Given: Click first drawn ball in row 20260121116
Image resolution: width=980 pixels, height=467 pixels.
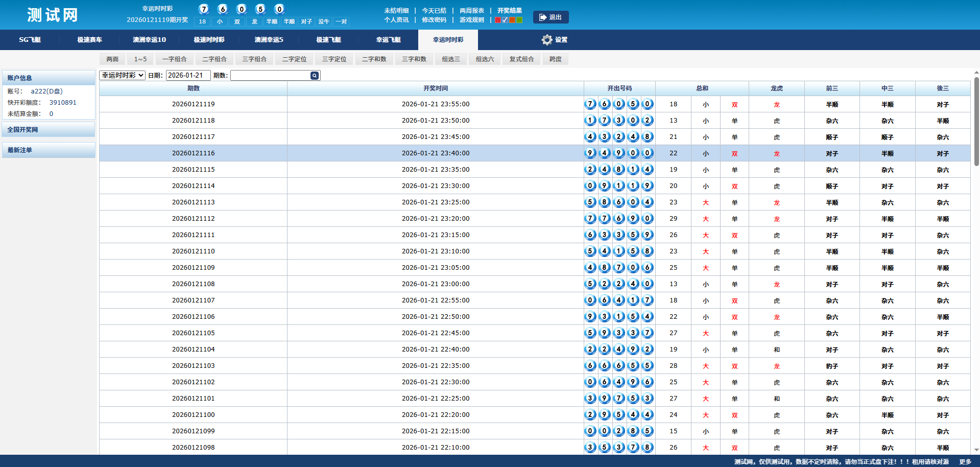Looking at the screenshot, I should click(x=590, y=153).
